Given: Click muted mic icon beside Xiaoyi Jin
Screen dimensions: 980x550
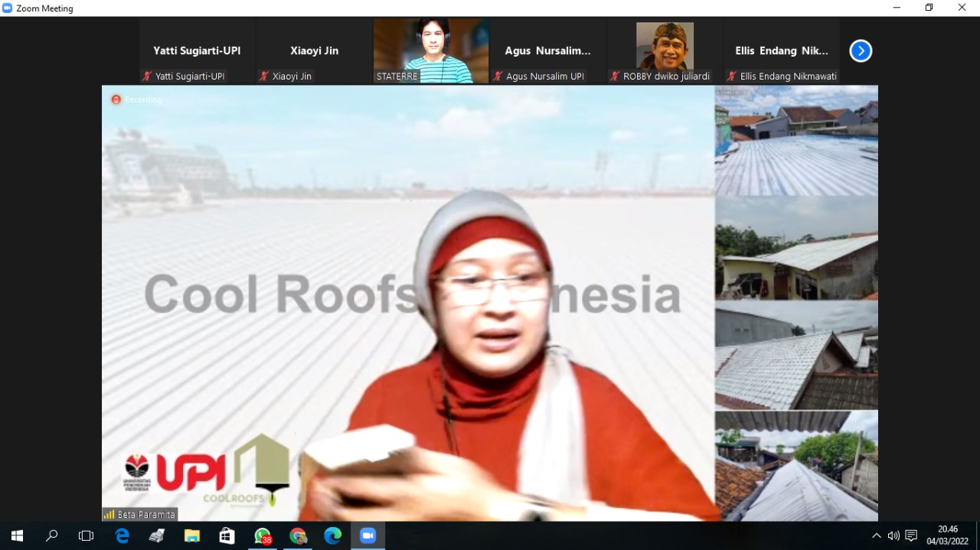Looking at the screenshot, I should [264, 76].
